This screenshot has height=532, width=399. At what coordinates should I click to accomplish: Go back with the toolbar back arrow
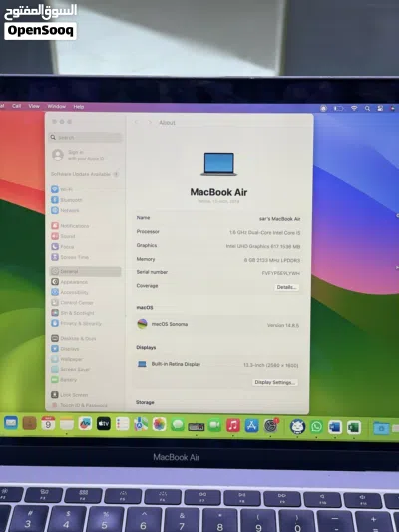pos(137,122)
